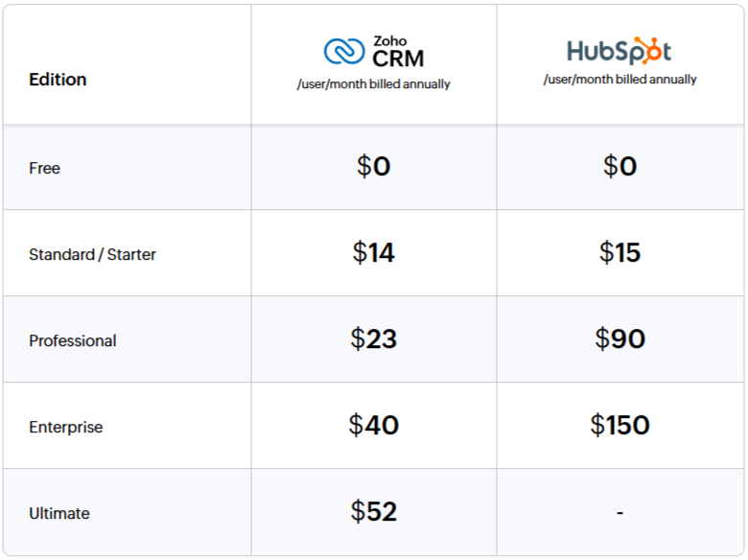Select HubSpot's $15 Starter price
This screenshot has width=748, height=560.
pos(619,252)
